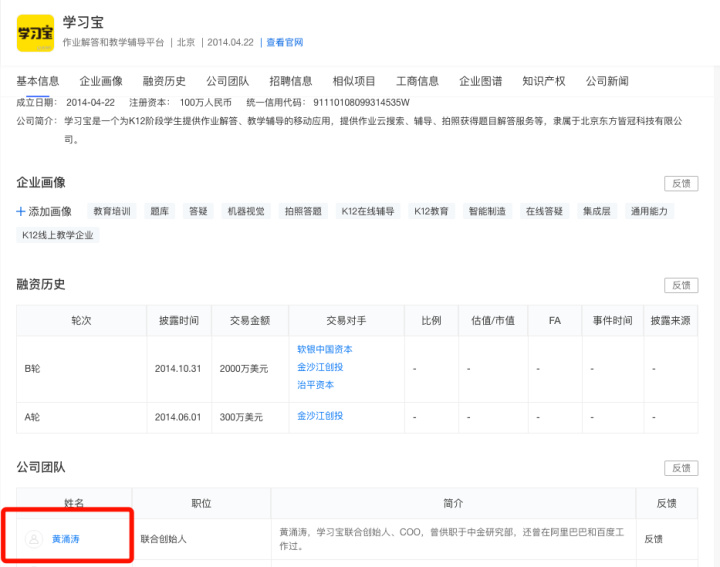Select the 教育培训 tag
720x567 pixels.
(112, 211)
